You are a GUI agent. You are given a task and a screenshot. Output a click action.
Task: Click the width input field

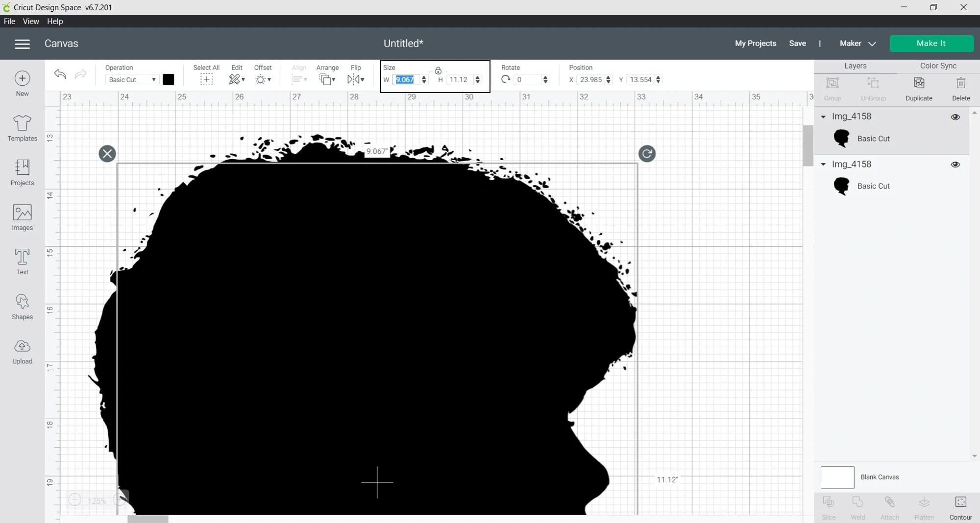tap(406, 80)
